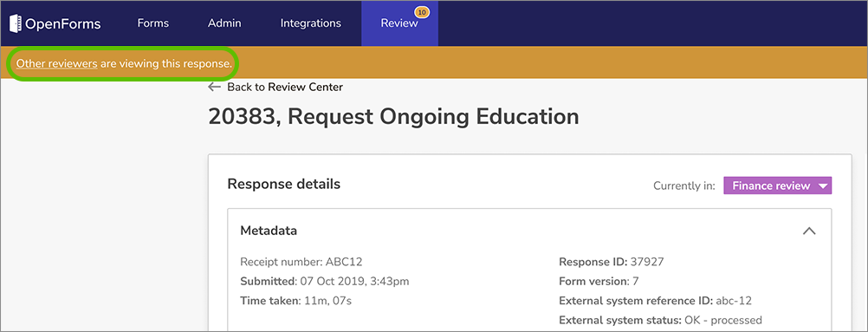Click the OpenForms brand name text
The image size is (868, 332).
(62, 23)
